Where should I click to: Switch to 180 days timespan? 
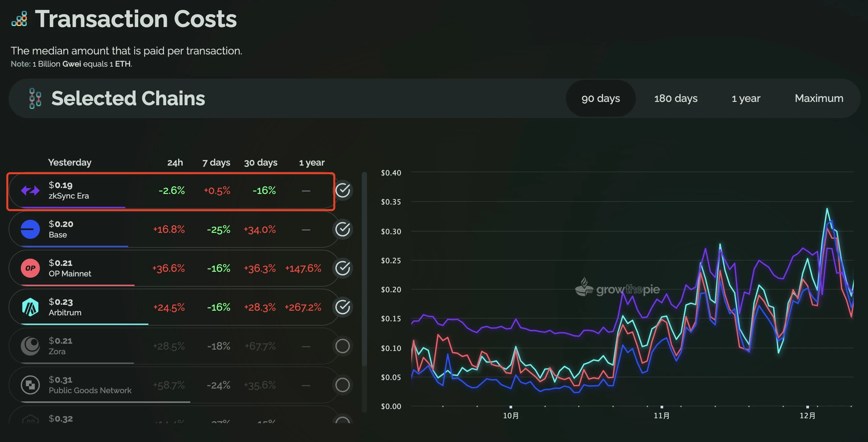pyautogui.click(x=676, y=98)
